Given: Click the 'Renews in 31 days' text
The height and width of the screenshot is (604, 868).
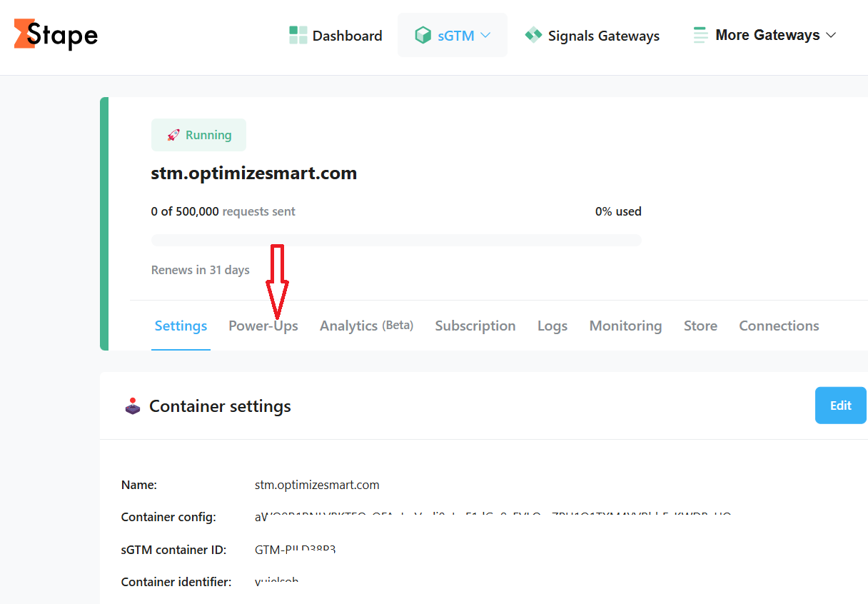Looking at the screenshot, I should (x=201, y=270).
